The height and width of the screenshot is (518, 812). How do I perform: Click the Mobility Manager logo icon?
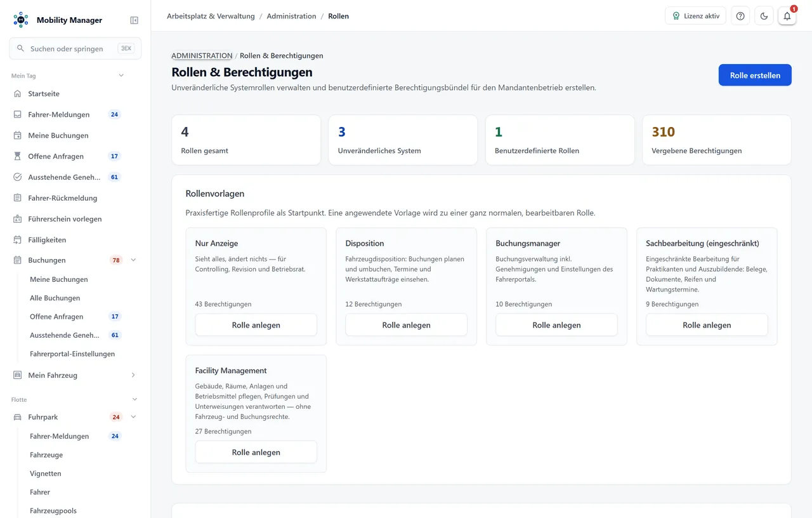point(21,20)
